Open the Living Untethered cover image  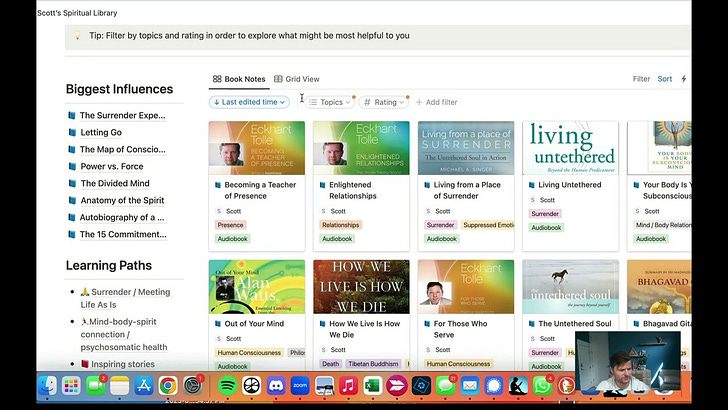571,148
